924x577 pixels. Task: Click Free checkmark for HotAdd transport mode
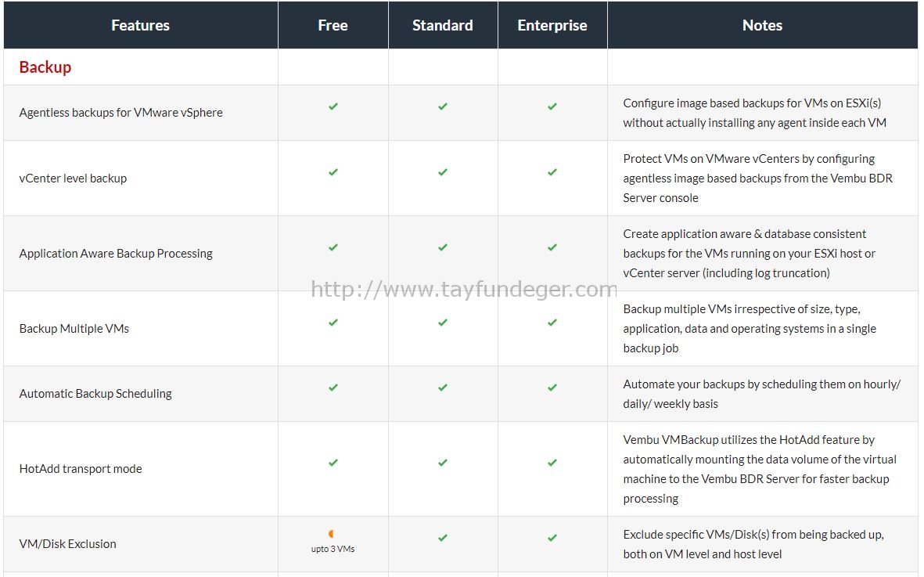[x=333, y=463]
